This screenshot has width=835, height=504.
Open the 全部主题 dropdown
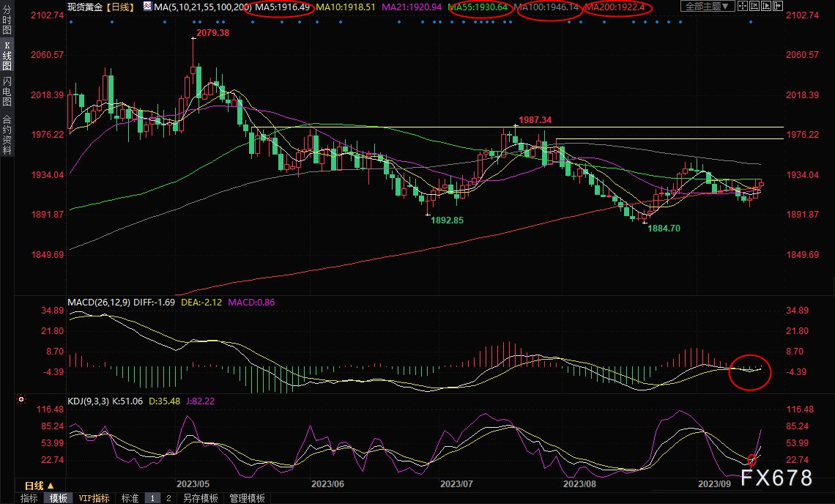(x=707, y=7)
